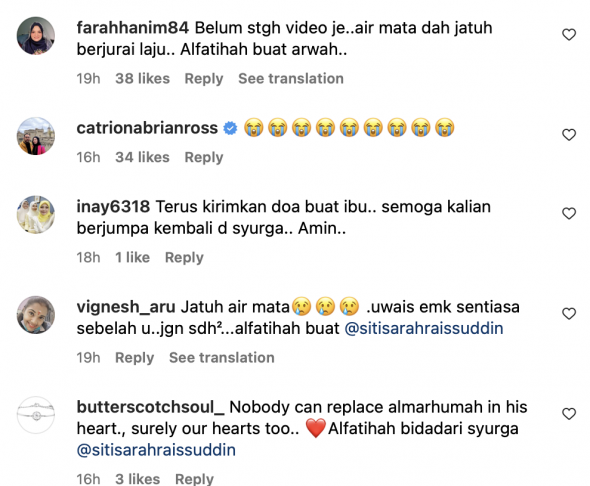The width and height of the screenshot is (590, 486).
Task: View catrionabrianross's avatar photo
Action: point(36,136)
